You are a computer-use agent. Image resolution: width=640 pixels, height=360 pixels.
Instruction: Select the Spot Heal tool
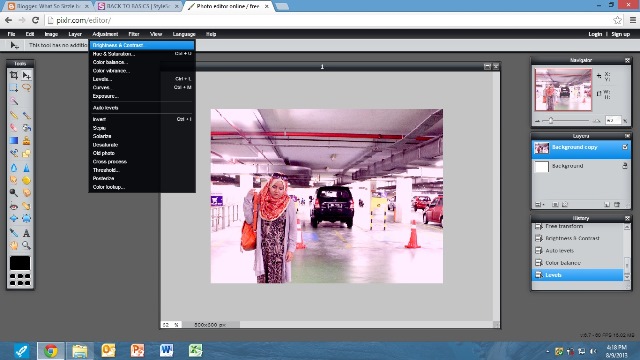point(27,206)
